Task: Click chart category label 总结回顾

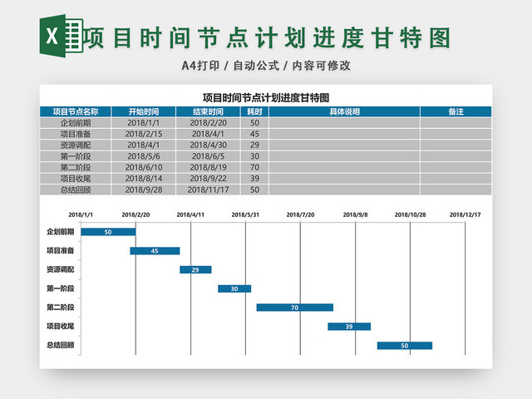Action: (x=61, y=345)
